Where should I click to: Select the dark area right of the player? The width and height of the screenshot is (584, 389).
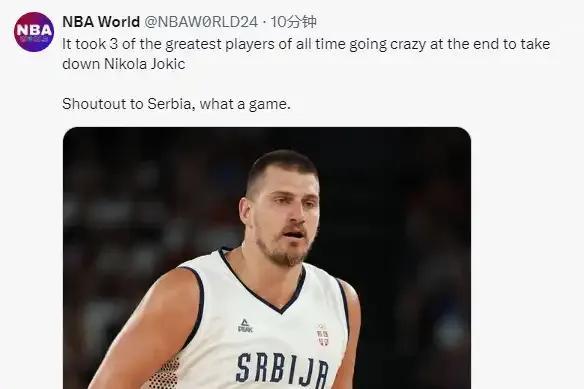[413, 242]
